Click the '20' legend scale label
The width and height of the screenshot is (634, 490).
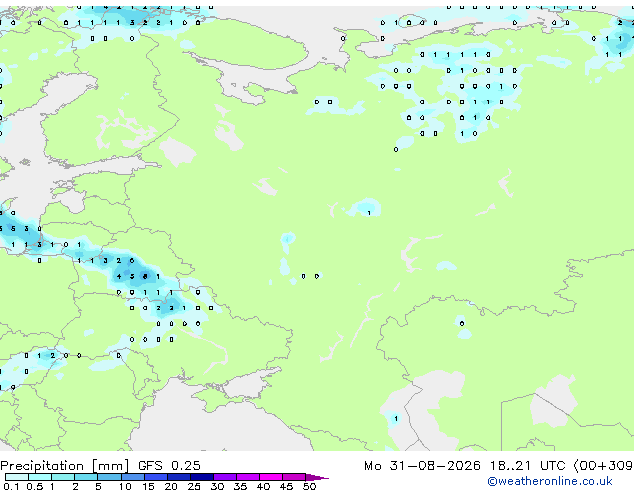[x=171, y=486]
